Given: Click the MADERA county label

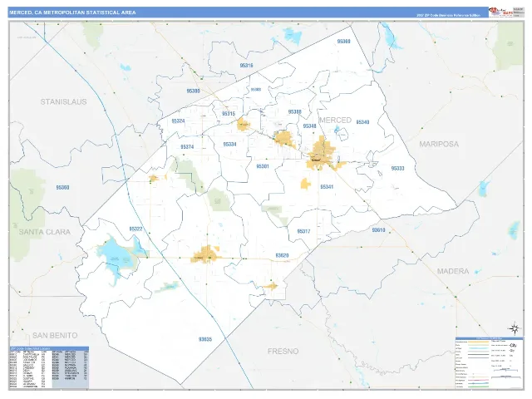Looking at the screenshot, I should 453,272.
